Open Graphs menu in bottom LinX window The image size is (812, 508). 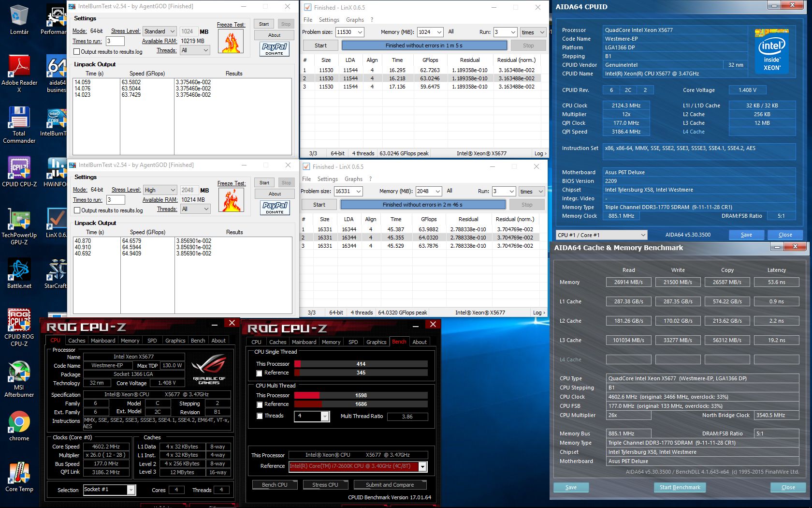click(353, 179)
